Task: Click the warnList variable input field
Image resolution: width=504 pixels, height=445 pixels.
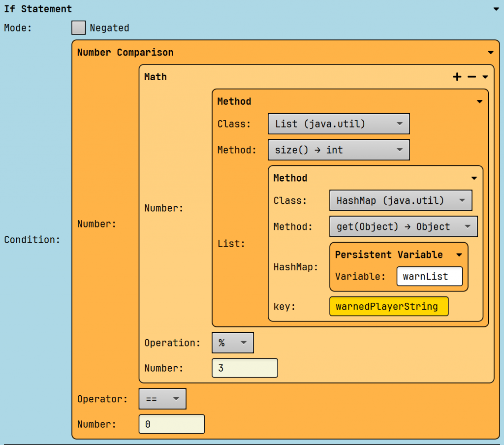Action: tap(430, 277)
